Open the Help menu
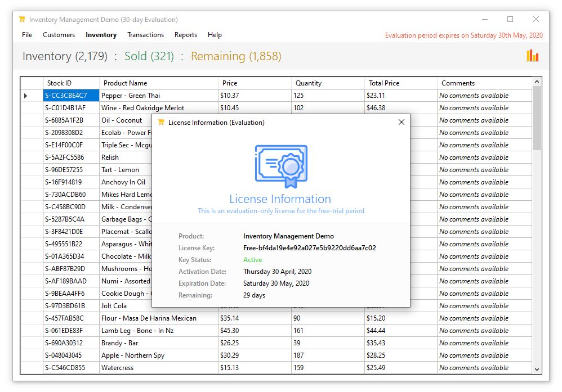 215,35
